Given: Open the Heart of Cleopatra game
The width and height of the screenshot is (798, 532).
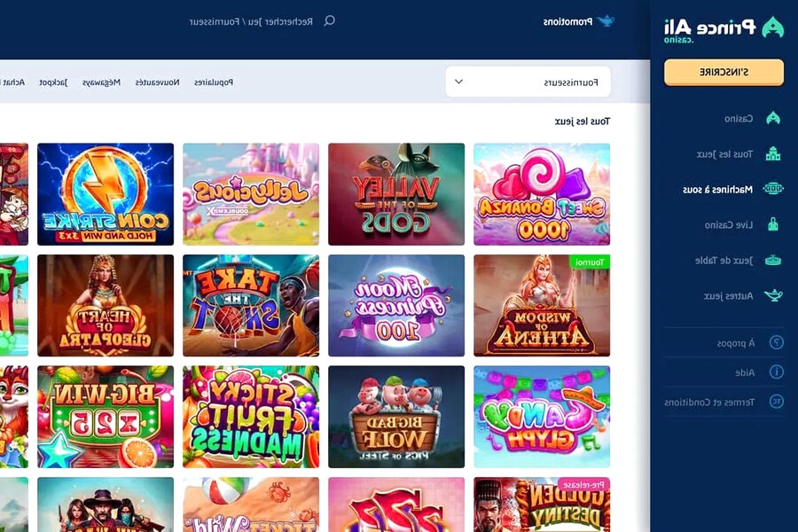Looking at the screenshot, I should [x=106, y=305].
